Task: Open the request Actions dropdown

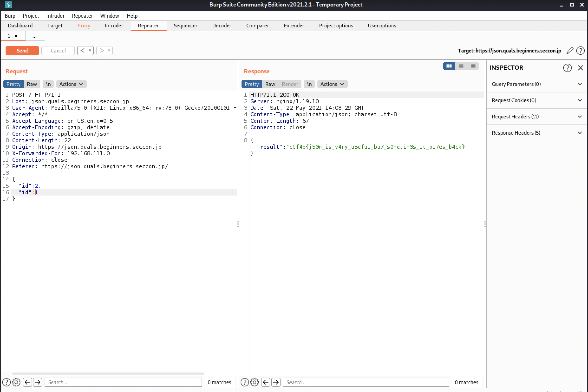Action: click(71, 84)
